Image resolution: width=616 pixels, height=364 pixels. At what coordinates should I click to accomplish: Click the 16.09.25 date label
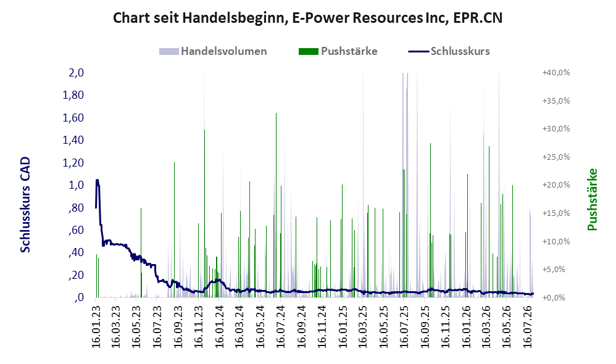424,327
